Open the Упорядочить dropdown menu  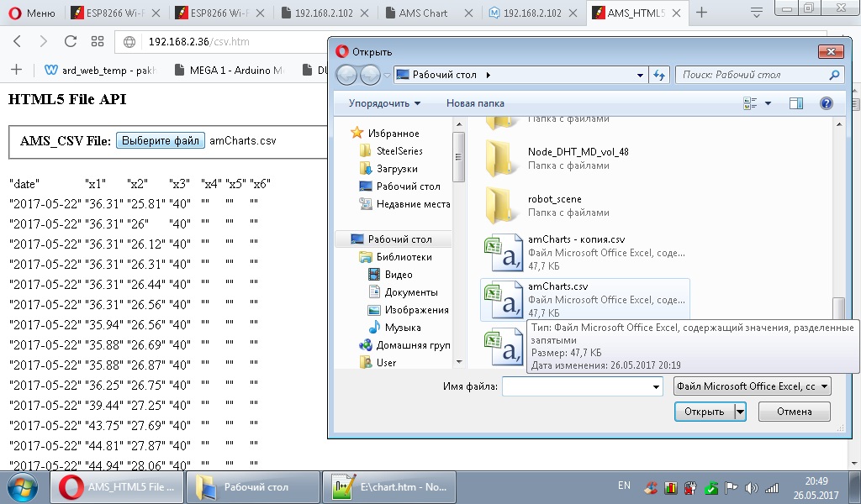pyautogui.click(x=384, y=103)
